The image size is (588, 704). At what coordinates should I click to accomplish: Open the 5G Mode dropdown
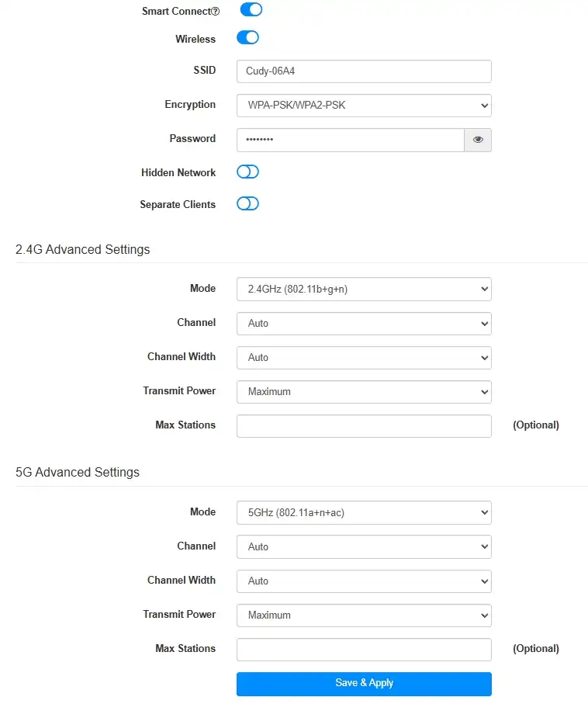coord(364,513)
